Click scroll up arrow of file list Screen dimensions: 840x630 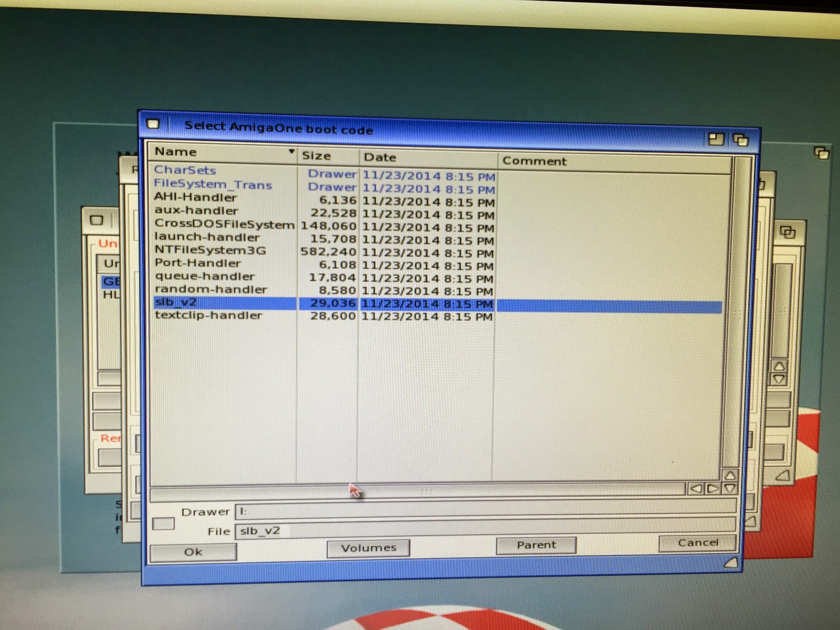[x=730, y=476]
